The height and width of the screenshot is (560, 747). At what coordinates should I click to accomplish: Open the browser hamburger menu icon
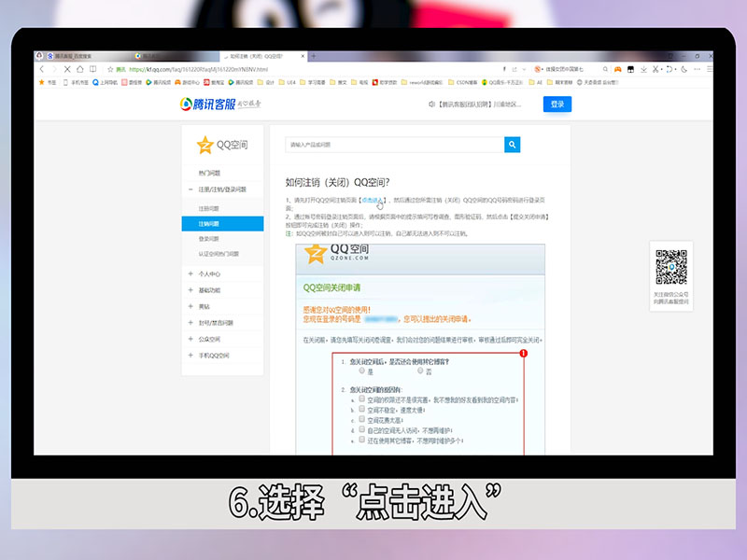(710, 69)
